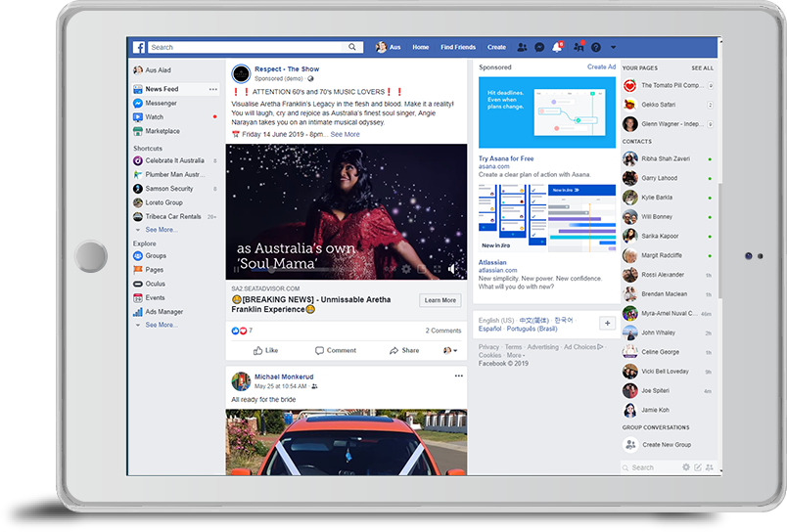This screenshot has height=532, width=787.
Task: Open chat settings gear icon
Action: point(686,467)
